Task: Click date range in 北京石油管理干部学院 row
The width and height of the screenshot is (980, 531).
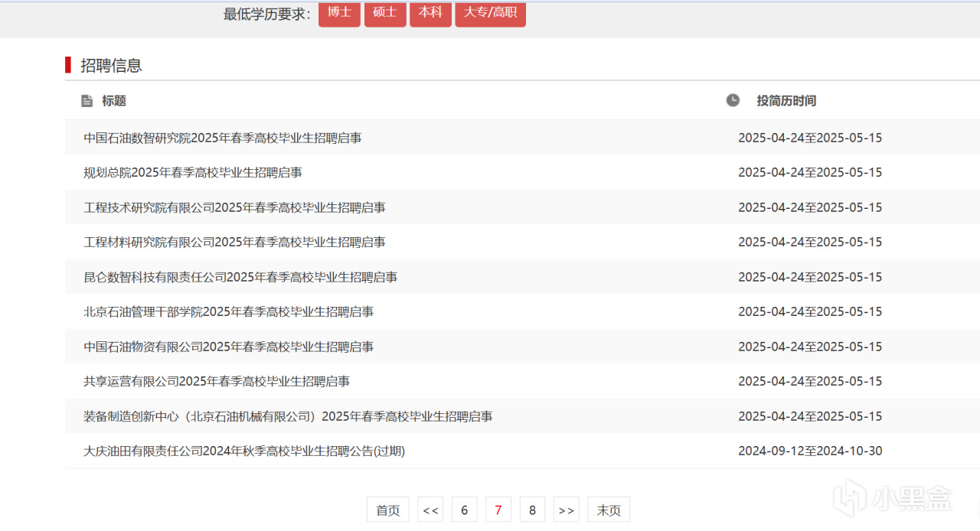Action: pos(810,311)
